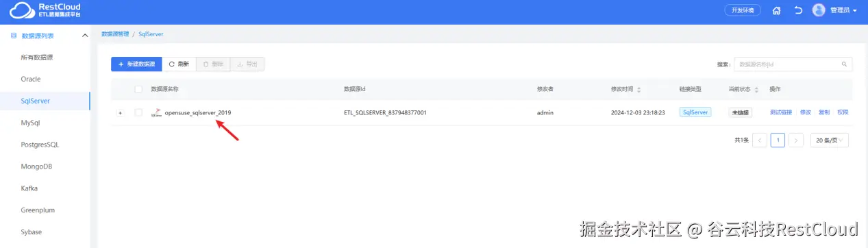868x248 pixels.
Task: Click the search magnifier icon
Action: [844, 64]
